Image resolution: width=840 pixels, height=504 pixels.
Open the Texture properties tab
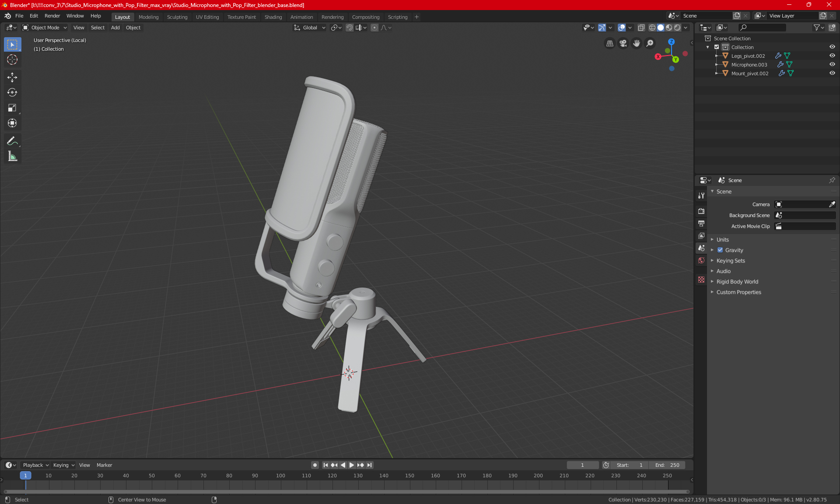(x=701, y=279)
